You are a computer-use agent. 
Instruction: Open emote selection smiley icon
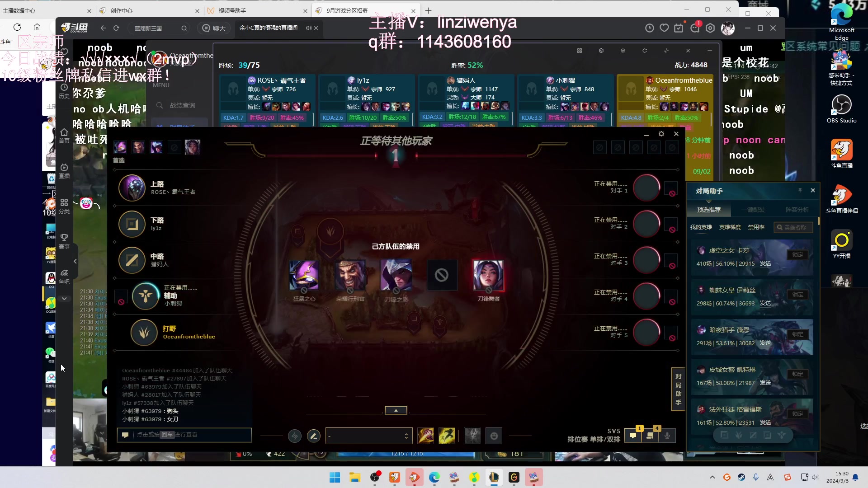coord(494,436)
